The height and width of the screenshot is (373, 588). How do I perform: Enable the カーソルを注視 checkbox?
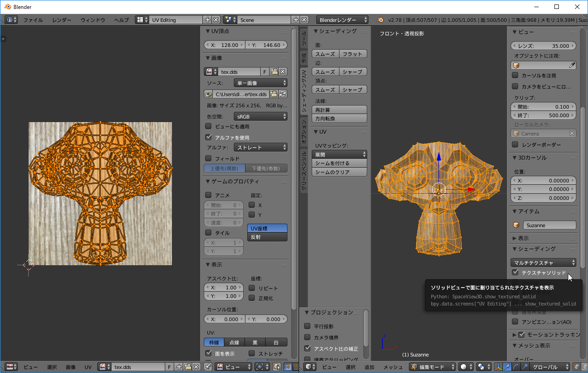tap(515, 76)
